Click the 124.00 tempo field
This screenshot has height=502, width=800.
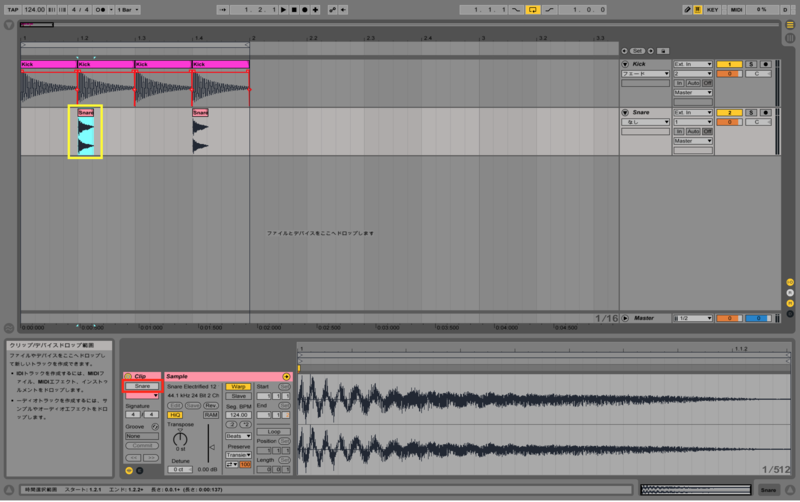[x=34, y=10]
